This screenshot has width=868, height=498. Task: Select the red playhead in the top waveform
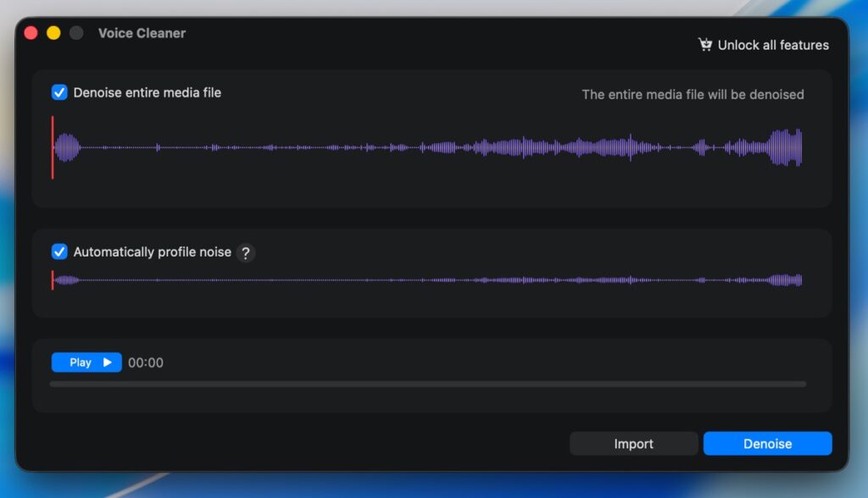tap(53, 147)
